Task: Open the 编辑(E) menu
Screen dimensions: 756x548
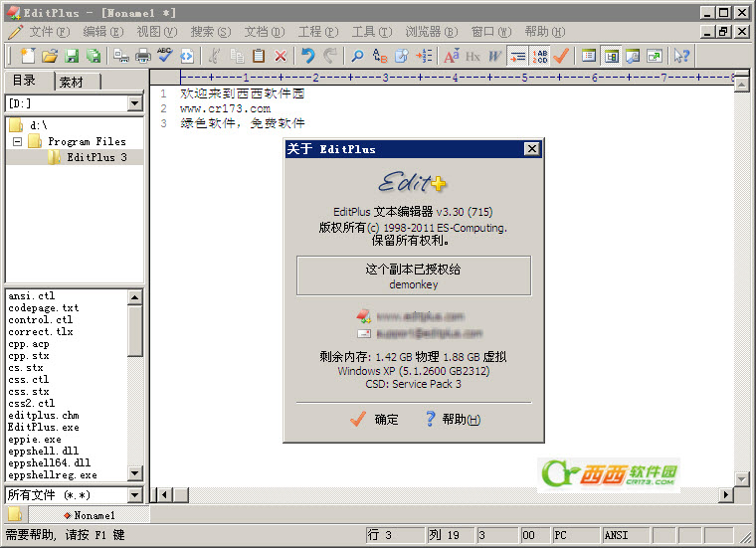Action: [x=103, y=32]
